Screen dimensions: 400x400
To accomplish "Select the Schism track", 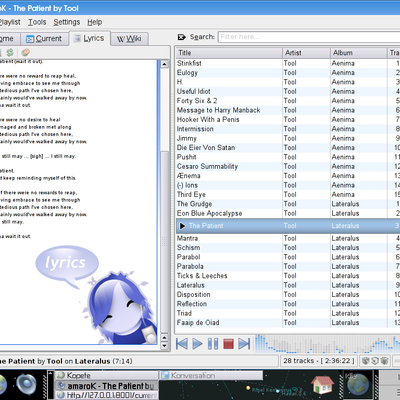I will (x=188, y=248).
